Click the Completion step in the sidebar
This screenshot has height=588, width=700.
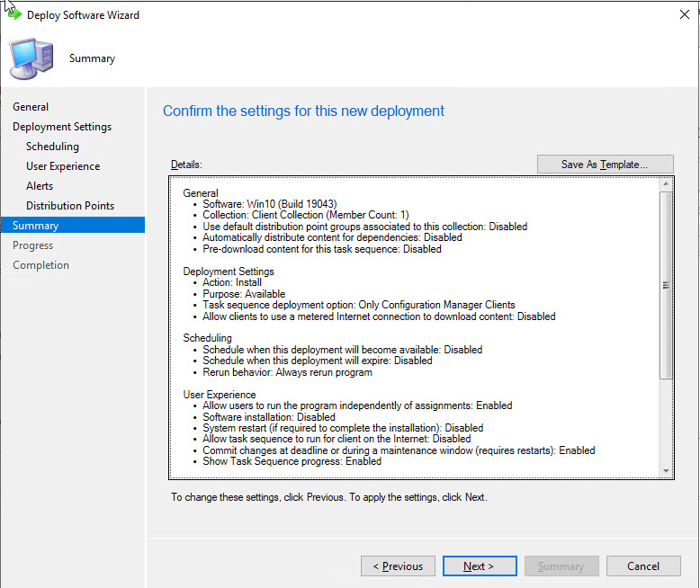click(40, 265)
